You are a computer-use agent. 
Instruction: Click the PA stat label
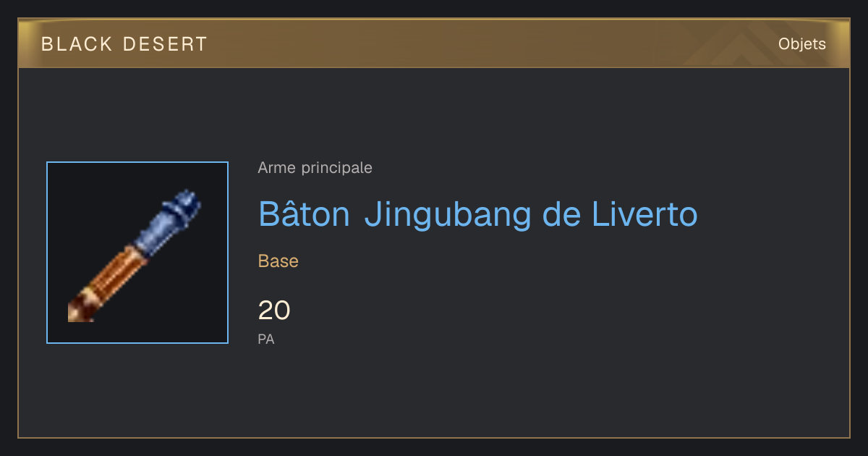point(266,339)
